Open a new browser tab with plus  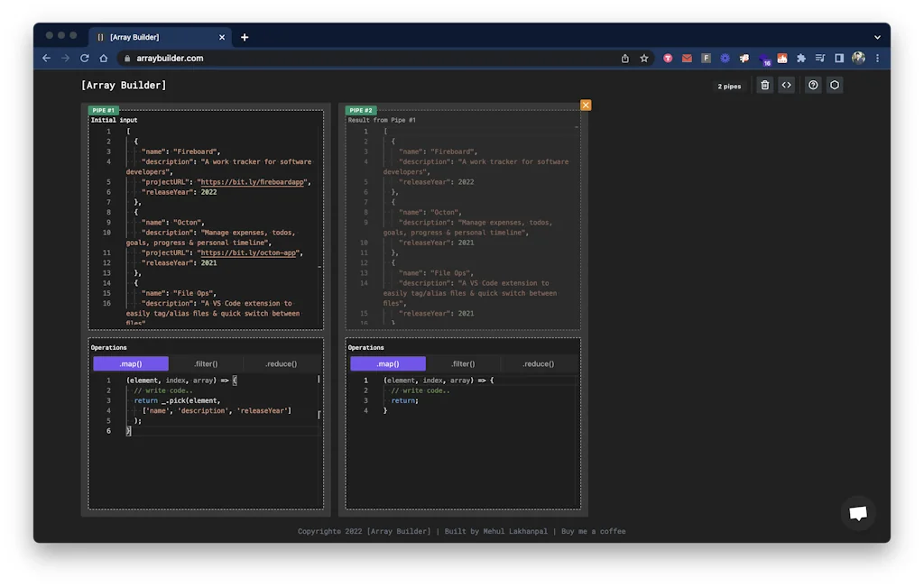pos(245,37)
